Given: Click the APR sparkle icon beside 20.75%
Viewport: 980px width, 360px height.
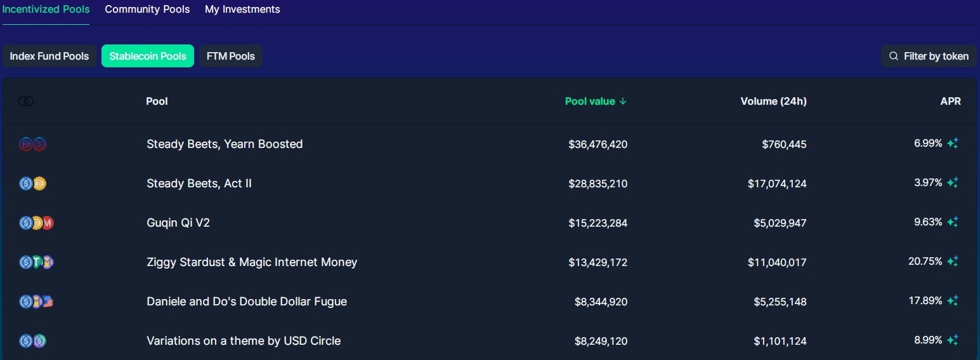Looking at the screenshot, I should [x=952, y=262].
